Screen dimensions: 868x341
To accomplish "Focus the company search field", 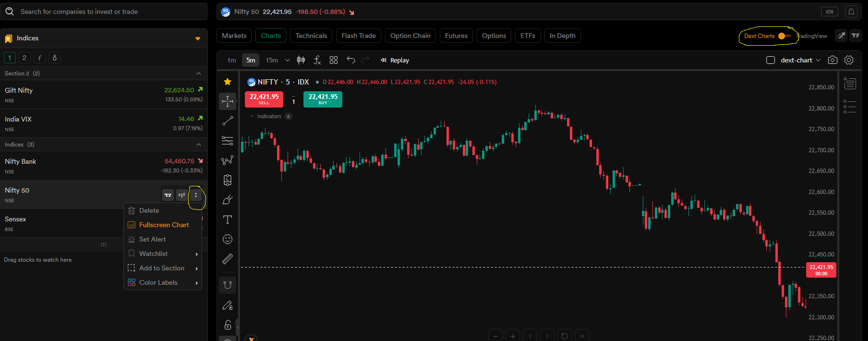I will [x=104, y=12].
